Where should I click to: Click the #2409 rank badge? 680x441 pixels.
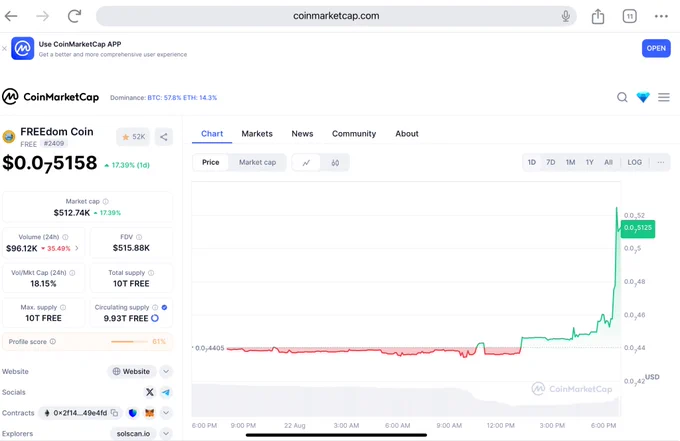pos(54,144)
